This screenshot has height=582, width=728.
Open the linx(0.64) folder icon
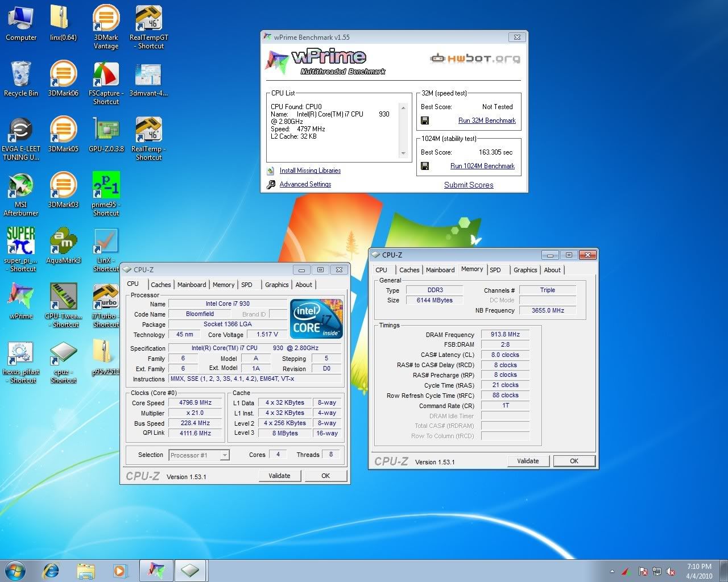[63, 23]
